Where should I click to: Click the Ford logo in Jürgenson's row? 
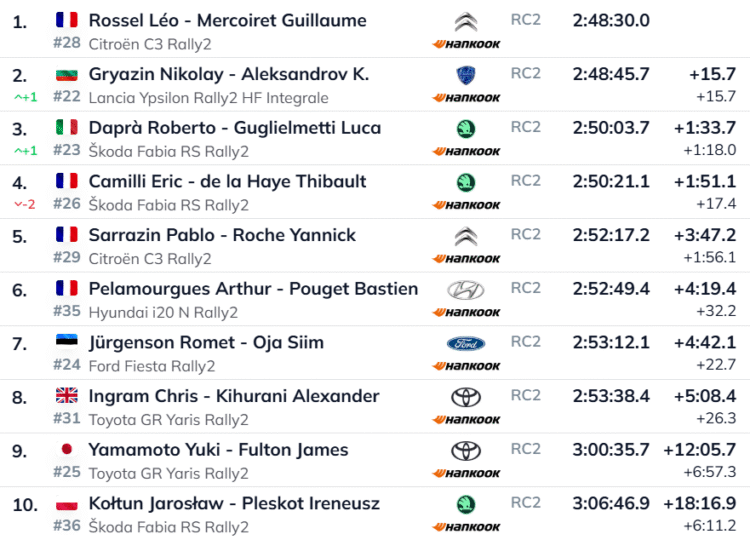click(x=466, y=344)
